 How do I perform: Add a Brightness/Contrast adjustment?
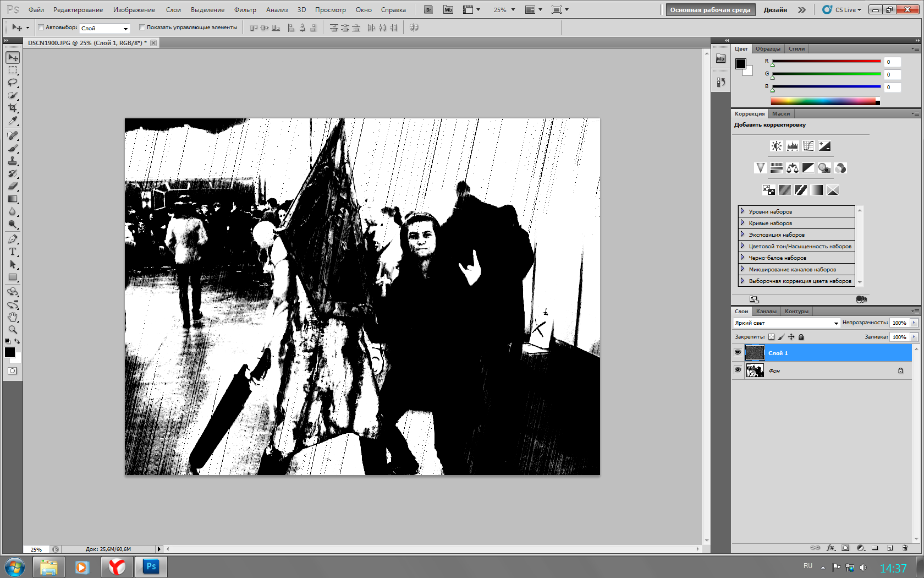[776, 146]
